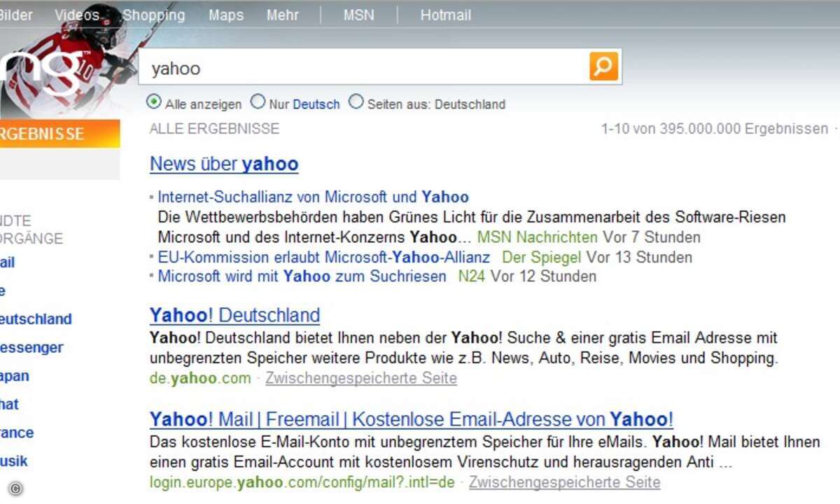This screenshot has width=840, height=504.
Task: Open the Videos tab
Action: tap(77, 15)
